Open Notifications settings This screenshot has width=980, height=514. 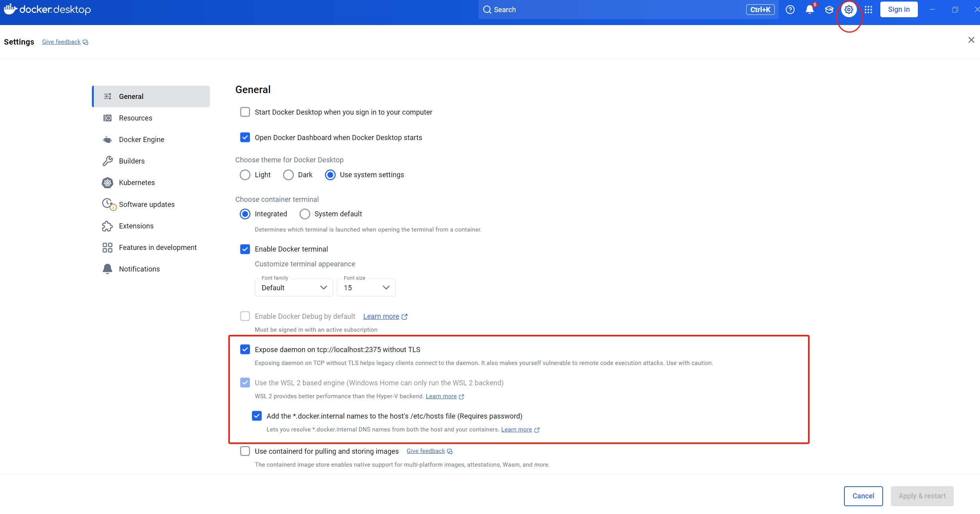click(x=151, y=269)
